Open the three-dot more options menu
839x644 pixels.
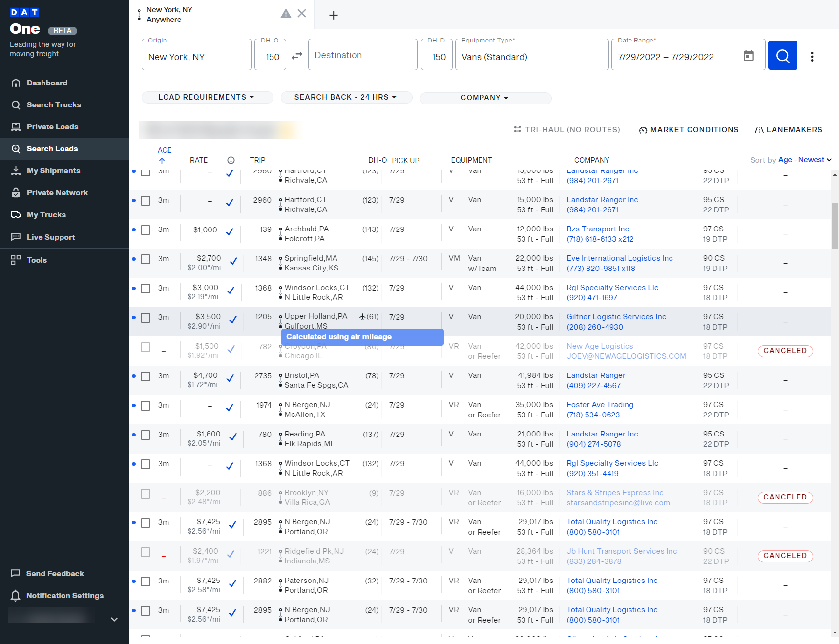(812, 57)
